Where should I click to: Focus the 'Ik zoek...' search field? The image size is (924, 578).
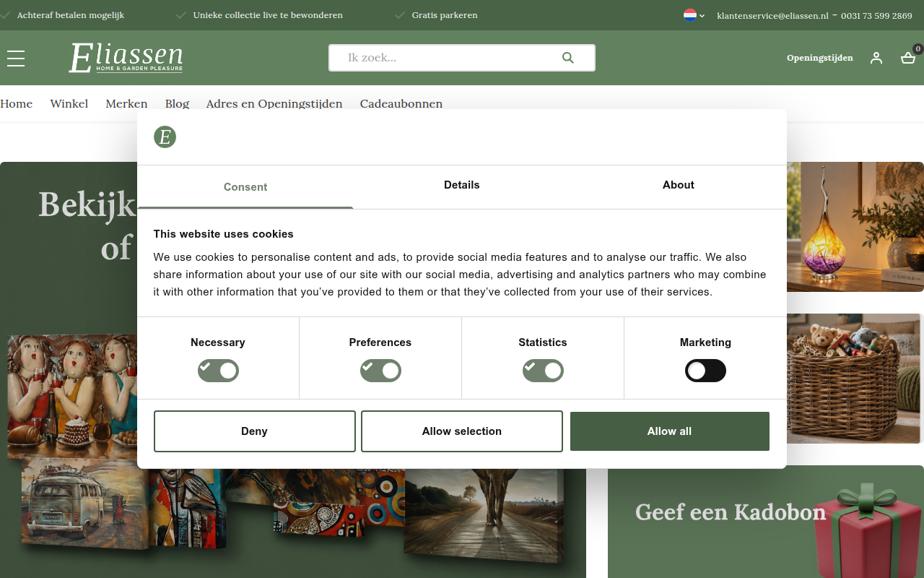462,58
